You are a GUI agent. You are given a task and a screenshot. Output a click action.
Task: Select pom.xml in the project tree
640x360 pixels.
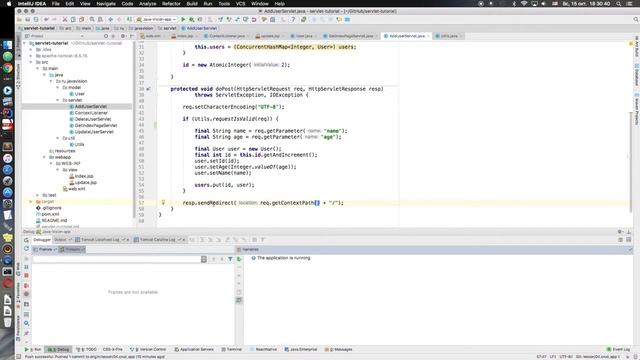tap(50, 214)
